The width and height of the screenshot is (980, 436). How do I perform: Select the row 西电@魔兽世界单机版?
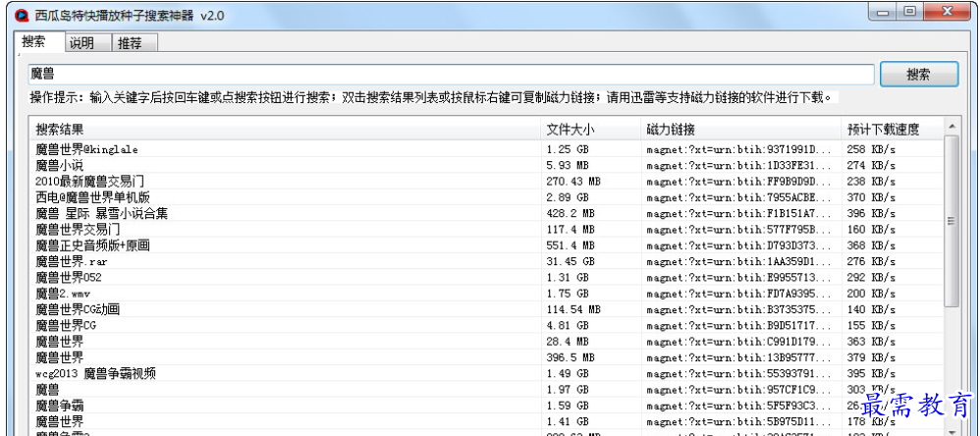486,197
